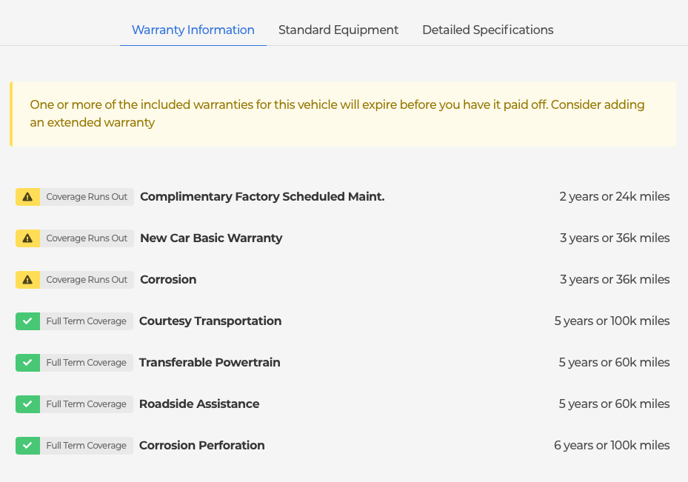Click Coverage Runs Out badge for New Car Basic Warranty
The height and width of the screenshot is (482, 688).
(87, 238)
